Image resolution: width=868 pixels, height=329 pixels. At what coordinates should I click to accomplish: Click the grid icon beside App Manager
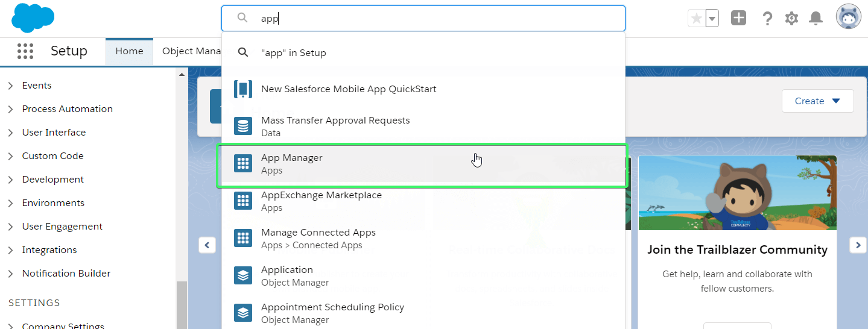click(243, 164)
